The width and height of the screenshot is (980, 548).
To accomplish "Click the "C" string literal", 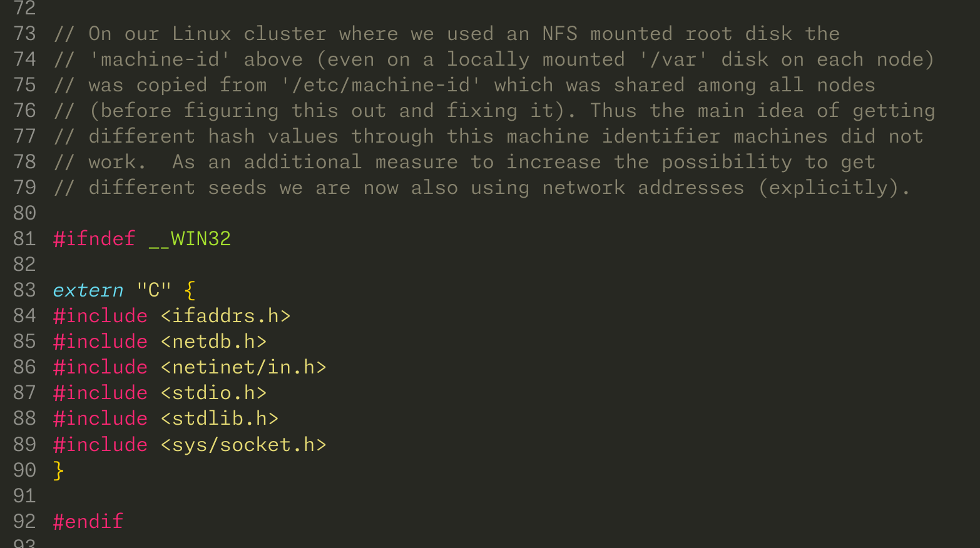I will pos(154,290).
